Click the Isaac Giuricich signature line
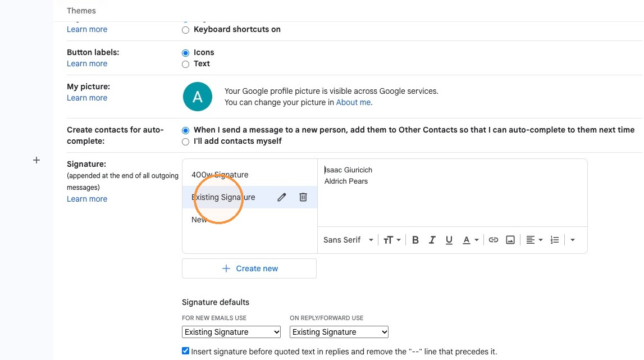Viewport: 644px width, 360px height. [348, 170]
